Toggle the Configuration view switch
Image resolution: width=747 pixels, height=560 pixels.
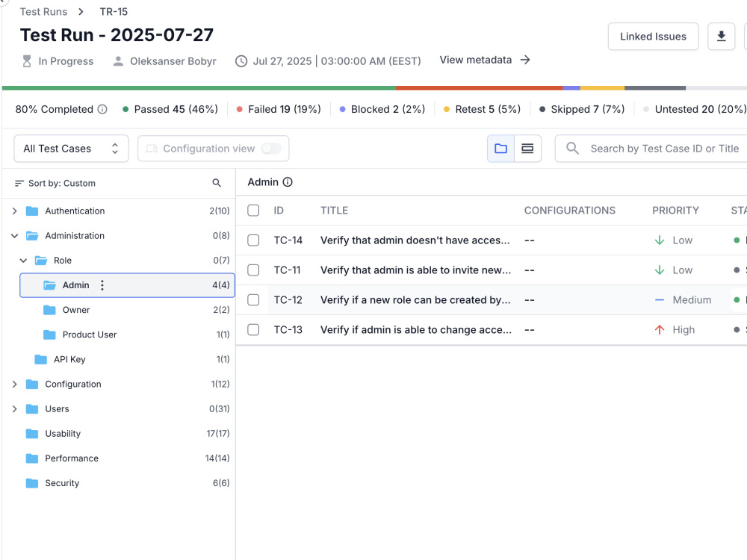270,149
